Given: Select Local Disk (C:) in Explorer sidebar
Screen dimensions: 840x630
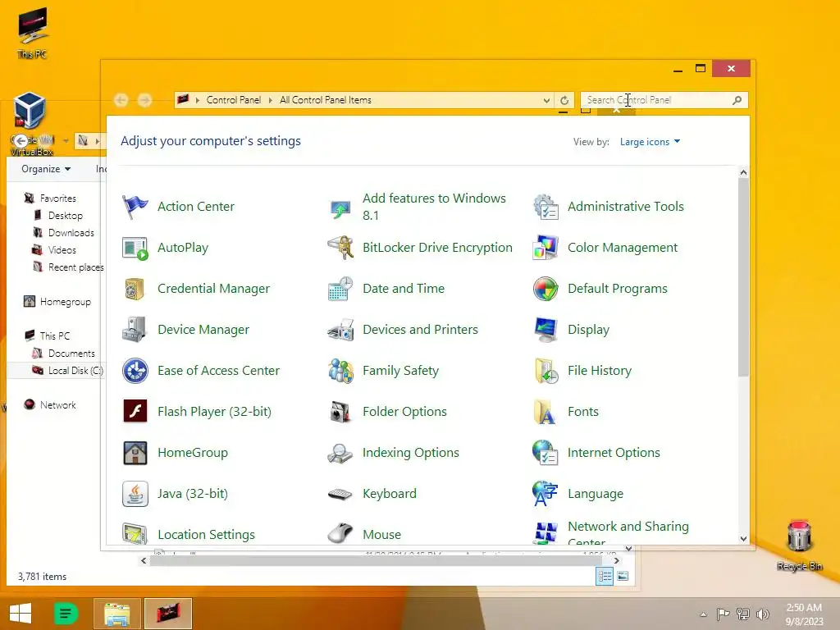Looking at the screenshot, I should (67, 371).
